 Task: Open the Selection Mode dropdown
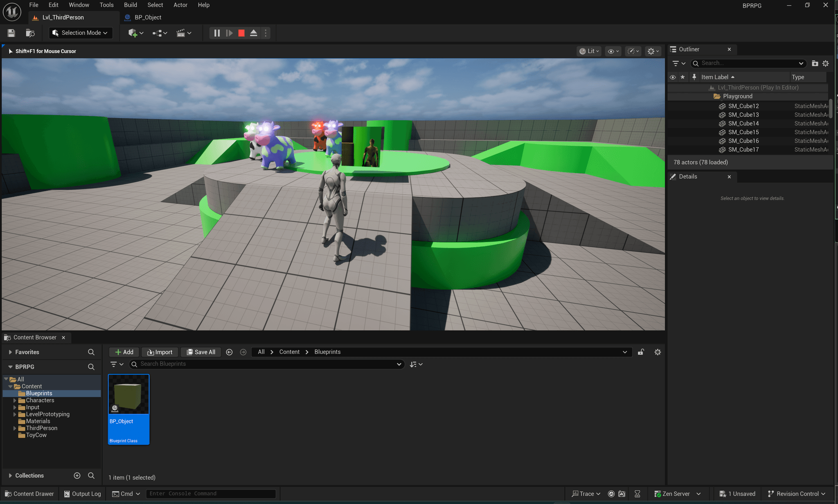81,33
